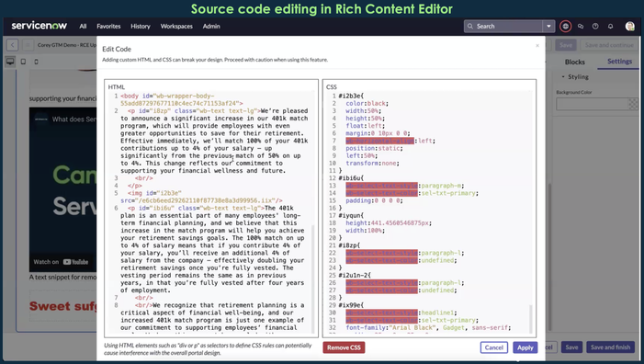Screen dimensions: 644x364
Task: Click the #ibi6u selector line
Action: tap(351, 178)
